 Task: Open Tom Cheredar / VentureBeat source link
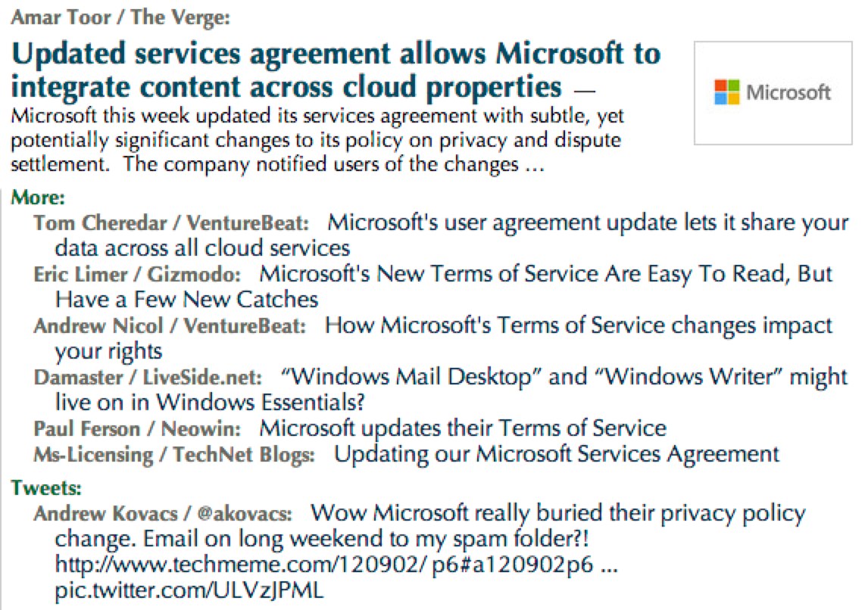click(171, 223)
